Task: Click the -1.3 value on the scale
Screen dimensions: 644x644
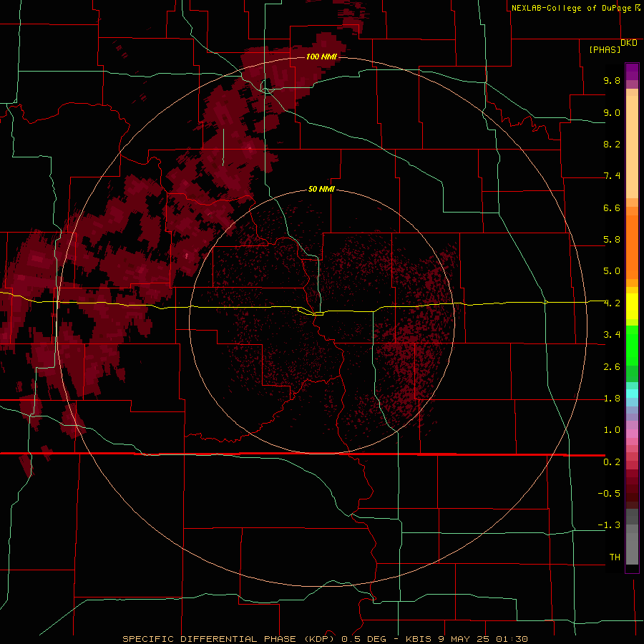Action: (x=609, y=525)
